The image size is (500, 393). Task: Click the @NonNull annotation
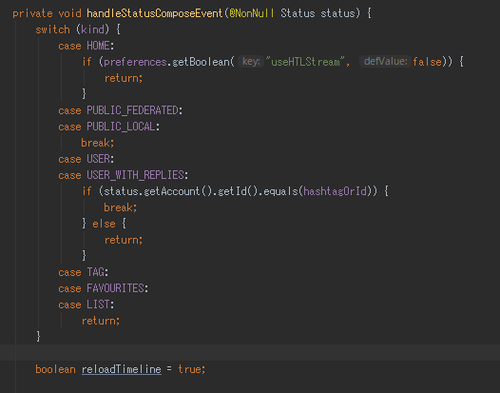tap(252, 13)
